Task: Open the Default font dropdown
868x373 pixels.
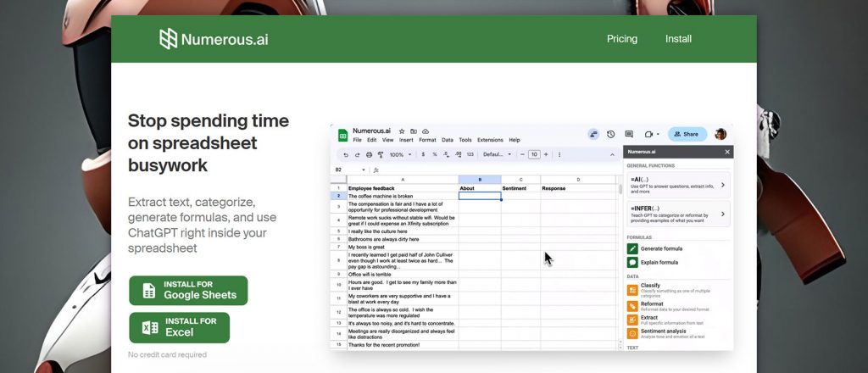Action: tap(497, 155)
